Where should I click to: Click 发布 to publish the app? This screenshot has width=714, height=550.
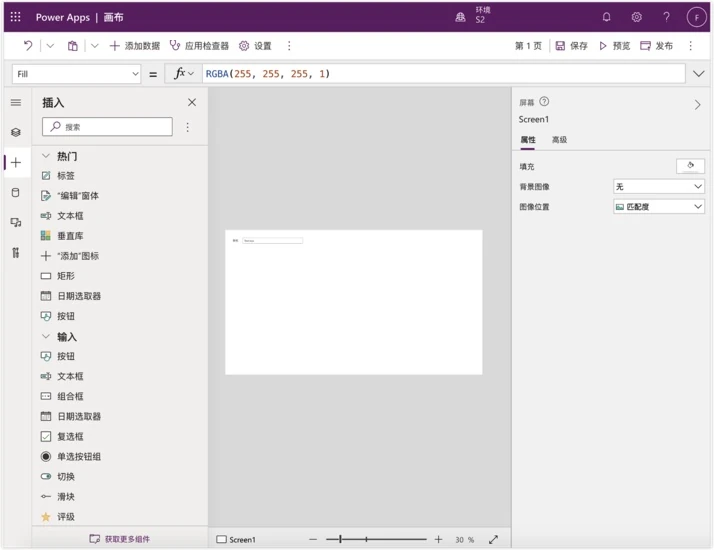[656, 46]
